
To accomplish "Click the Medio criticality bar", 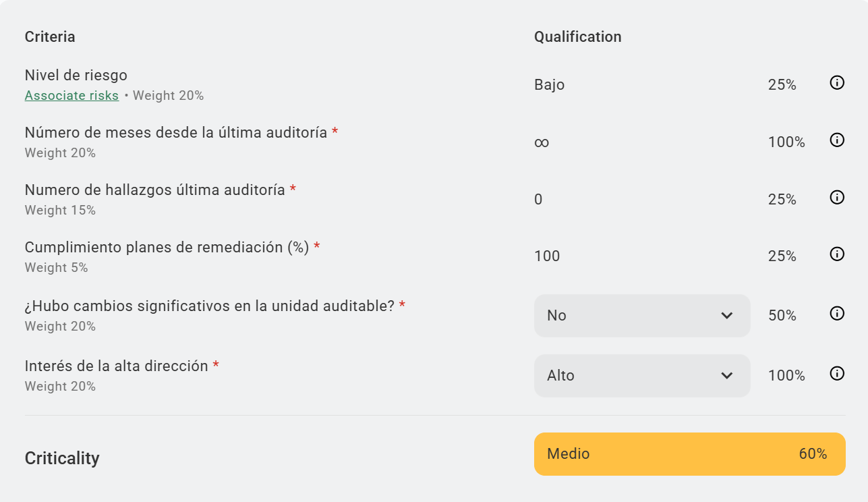I will pos(689,454).
